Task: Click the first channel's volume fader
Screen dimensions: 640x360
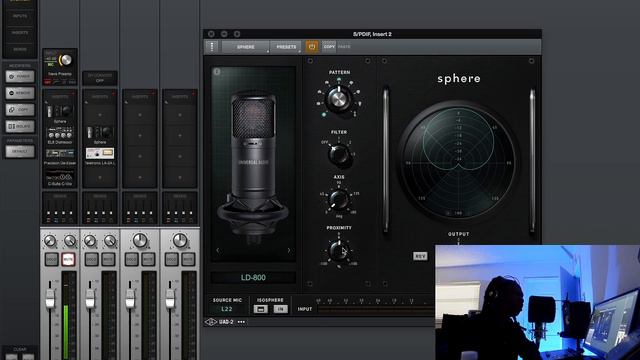Action: point(50,299)
